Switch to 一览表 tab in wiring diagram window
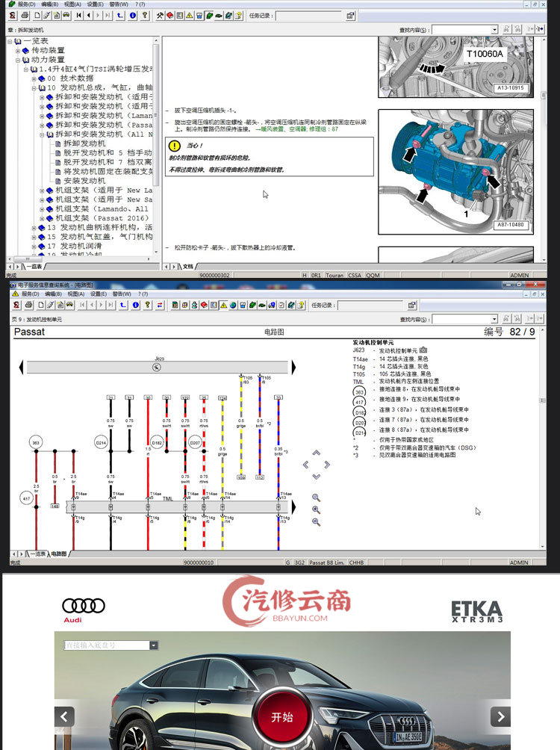This screenshot has height=750, width=560. coord(37,554)
